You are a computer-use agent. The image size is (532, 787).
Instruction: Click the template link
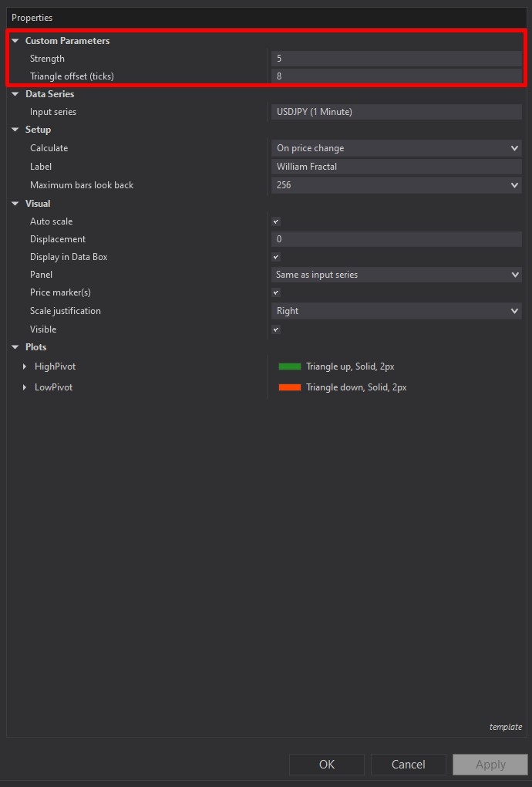point(505,727)
